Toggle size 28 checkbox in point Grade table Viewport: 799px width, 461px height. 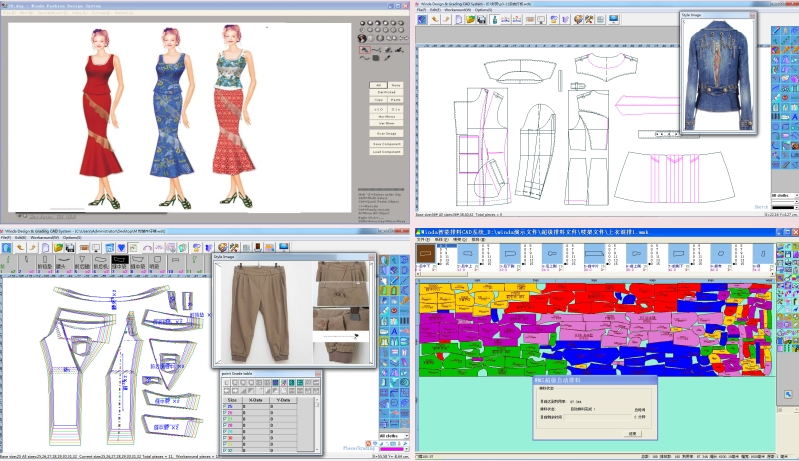coord(225,425)
